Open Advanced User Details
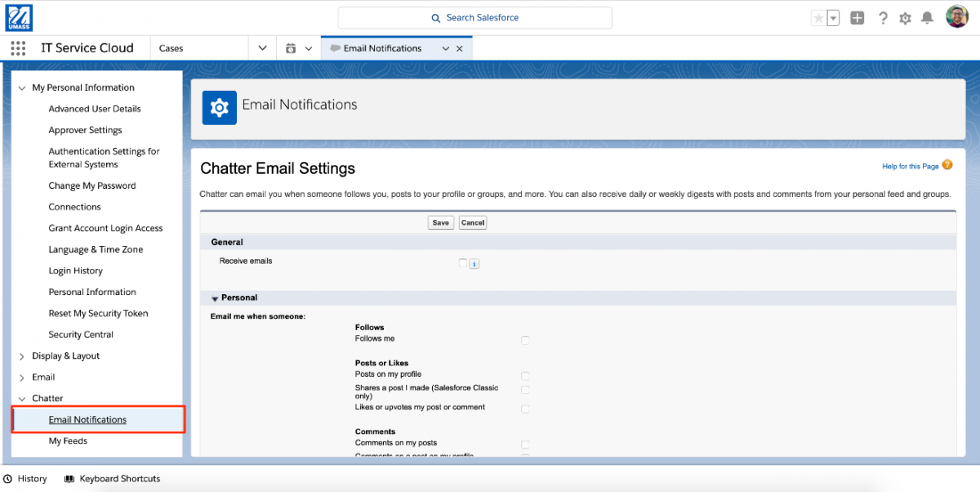This screenshot has height=492, width=980. (95, 109)
